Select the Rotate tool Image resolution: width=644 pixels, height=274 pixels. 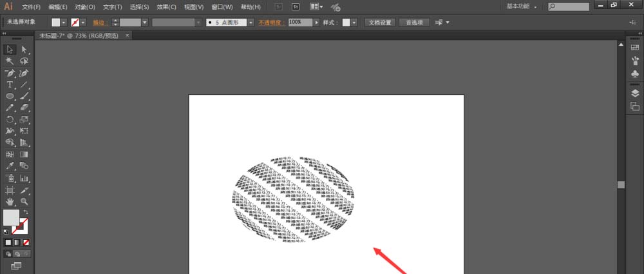click(x=10, y=120)
